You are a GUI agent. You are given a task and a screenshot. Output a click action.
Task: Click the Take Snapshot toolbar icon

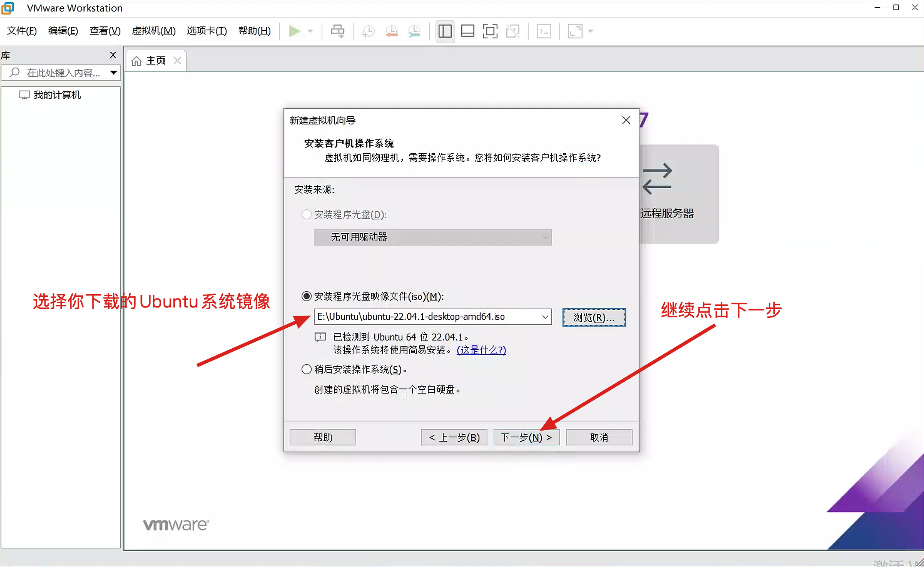(368, 31)
